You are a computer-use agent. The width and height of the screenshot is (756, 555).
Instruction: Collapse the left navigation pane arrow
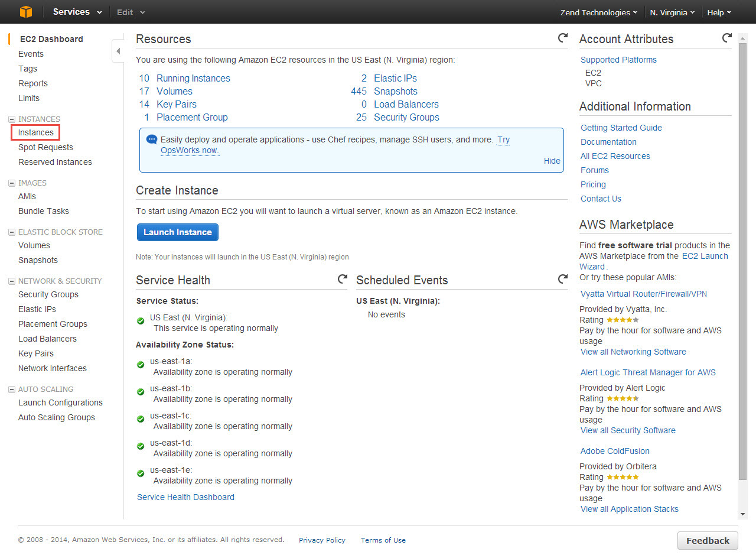click(x=118, y=51)
